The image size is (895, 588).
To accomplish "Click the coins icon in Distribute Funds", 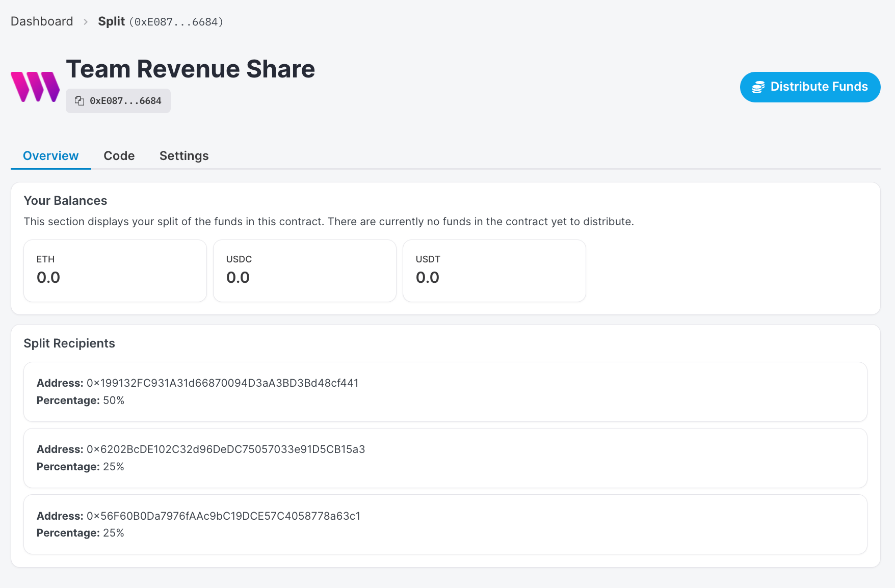I will (758, 87).
